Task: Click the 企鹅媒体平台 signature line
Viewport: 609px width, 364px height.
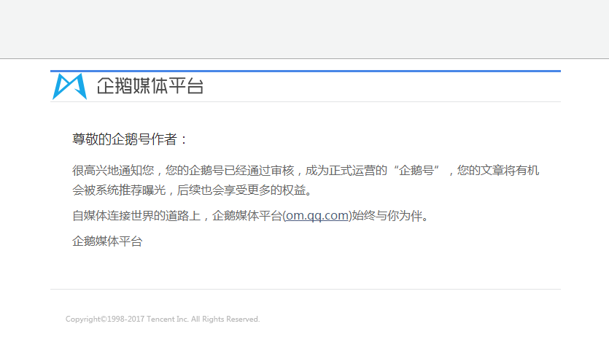Action: 107,241
